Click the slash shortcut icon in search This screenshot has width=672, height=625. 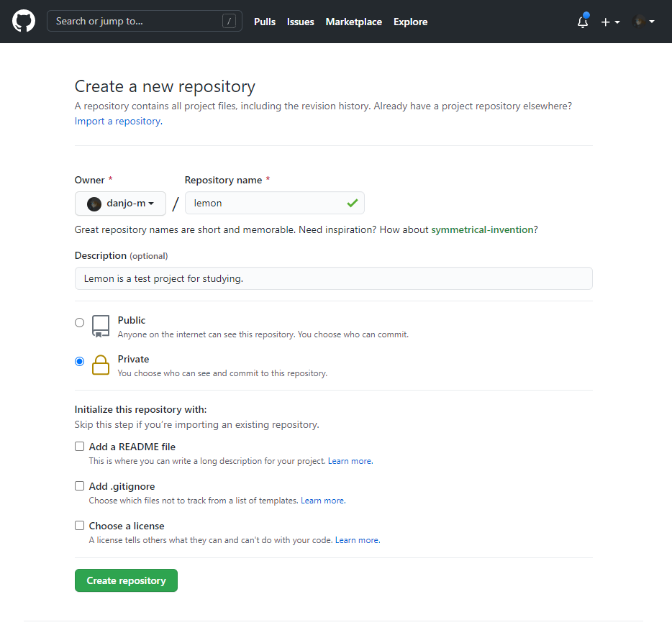click(229, 21)
